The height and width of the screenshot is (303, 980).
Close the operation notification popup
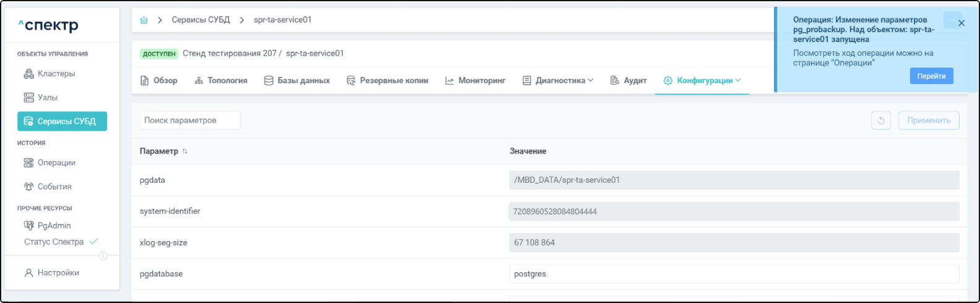pos(961,23)
